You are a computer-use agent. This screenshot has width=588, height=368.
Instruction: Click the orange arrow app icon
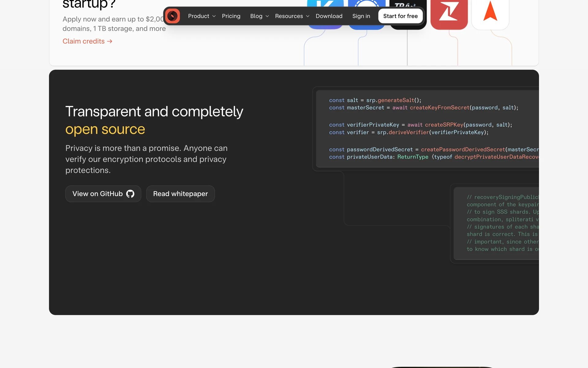[x=490, y=14]
